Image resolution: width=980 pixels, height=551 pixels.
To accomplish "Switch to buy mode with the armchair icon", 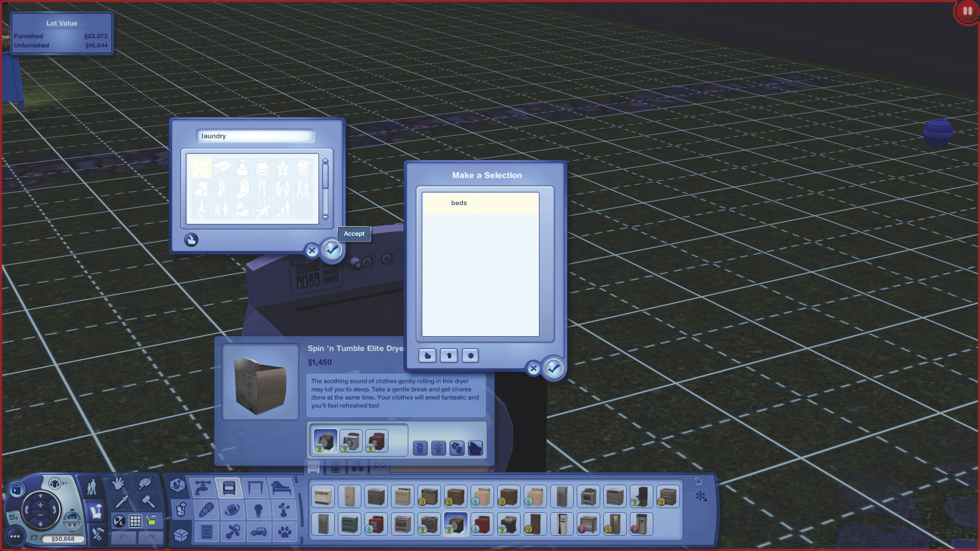I will point(95,511).
